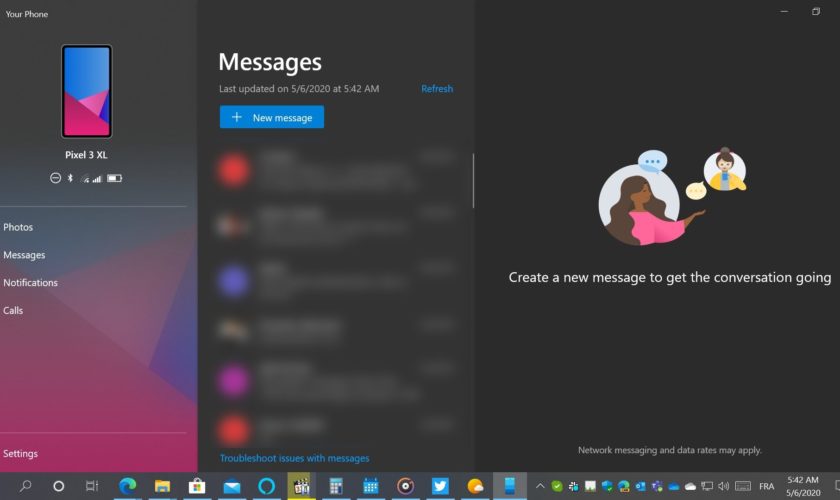Toggle the phone's Do Not Disturb icon
The height and width of the screenshot is (500, 840).
point(55,178)
